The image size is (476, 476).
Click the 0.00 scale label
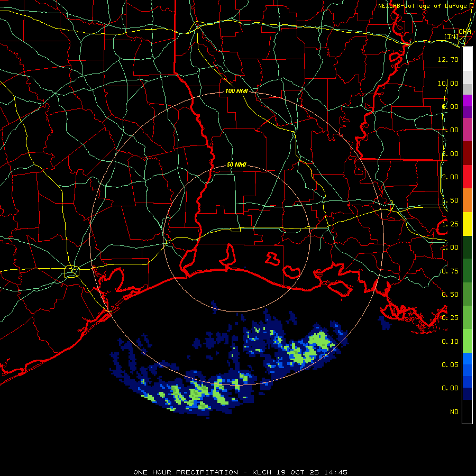[x=450, y=388]
